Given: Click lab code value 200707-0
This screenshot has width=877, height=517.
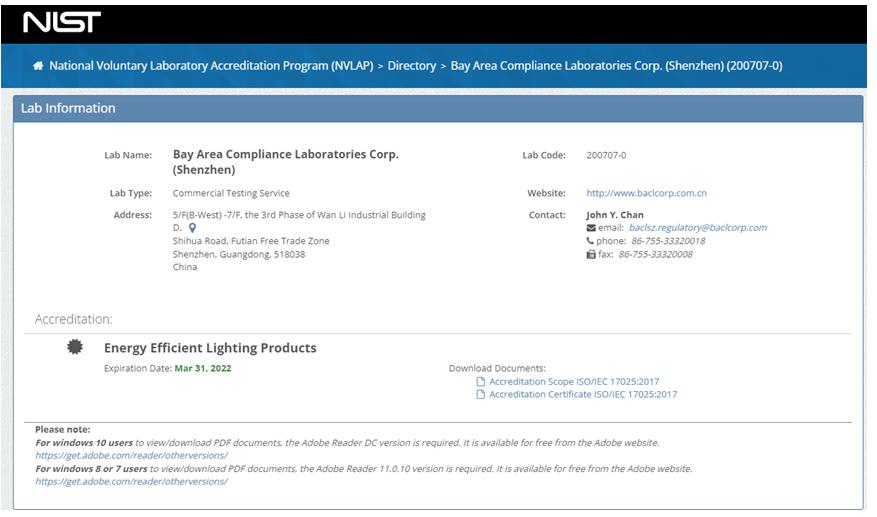Looking at the screenshot, I should (606, 156).
